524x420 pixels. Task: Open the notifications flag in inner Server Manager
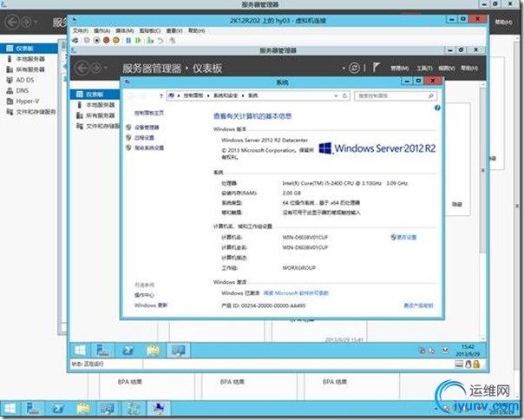tap(377, 68)
